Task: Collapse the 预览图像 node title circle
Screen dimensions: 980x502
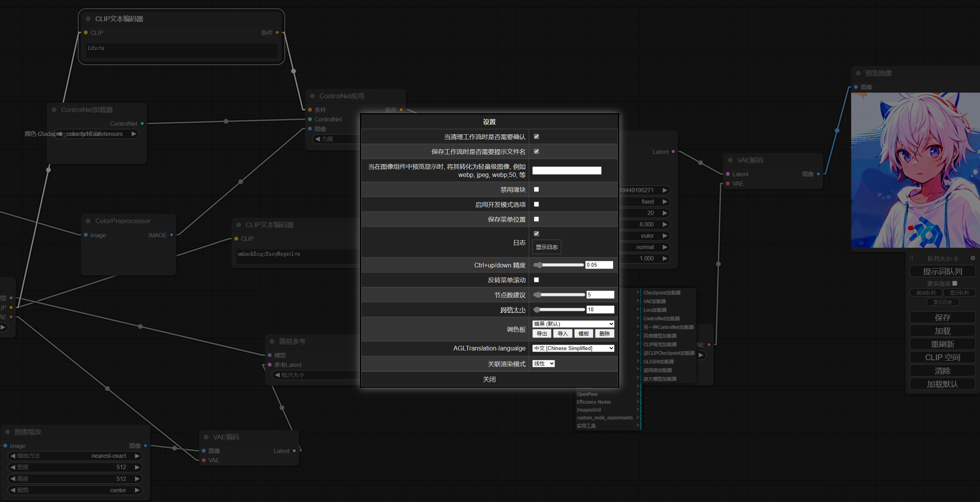Action: pyautogui.click(x=858, y=73)
